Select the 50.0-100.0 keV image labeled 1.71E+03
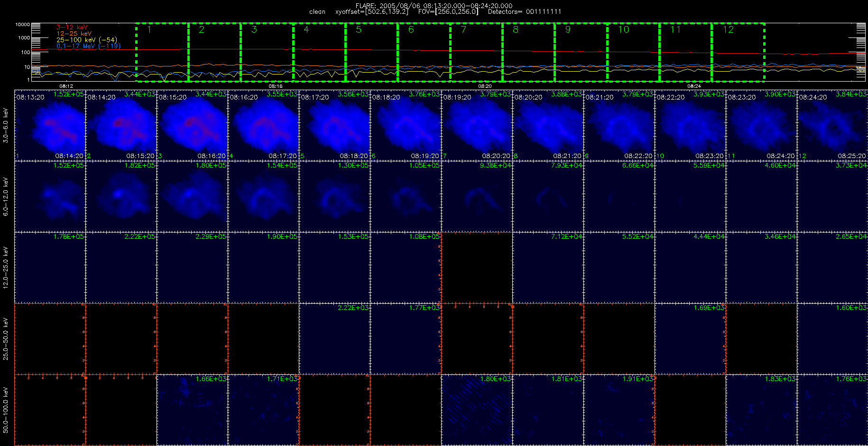The image size is (868, 446). coord(264,409)
